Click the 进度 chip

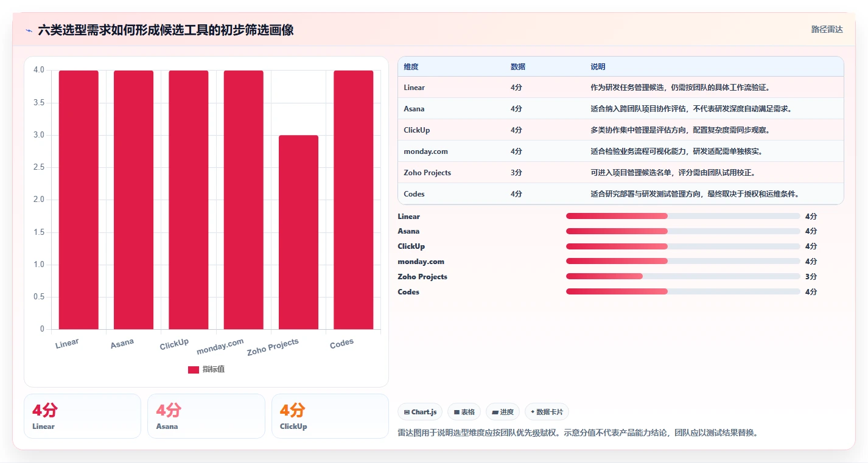click(x=503, y=412)
